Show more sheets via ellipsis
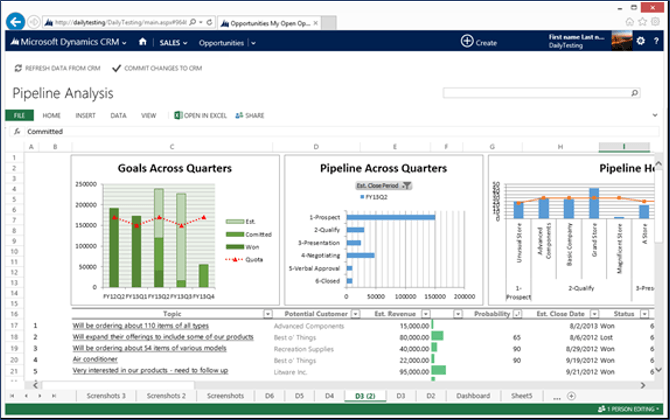This screenshot has height=420, width=670. pos(556,397)
